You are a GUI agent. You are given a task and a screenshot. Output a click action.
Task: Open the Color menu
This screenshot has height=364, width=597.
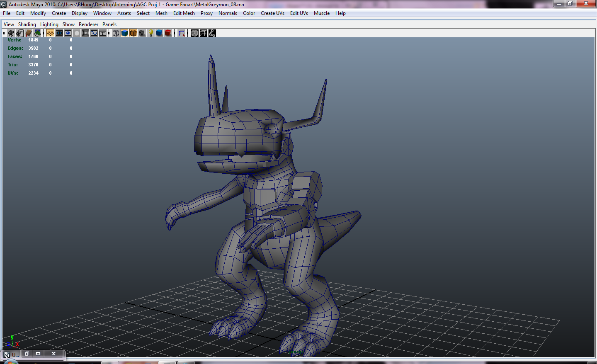(x=249, y=13)
